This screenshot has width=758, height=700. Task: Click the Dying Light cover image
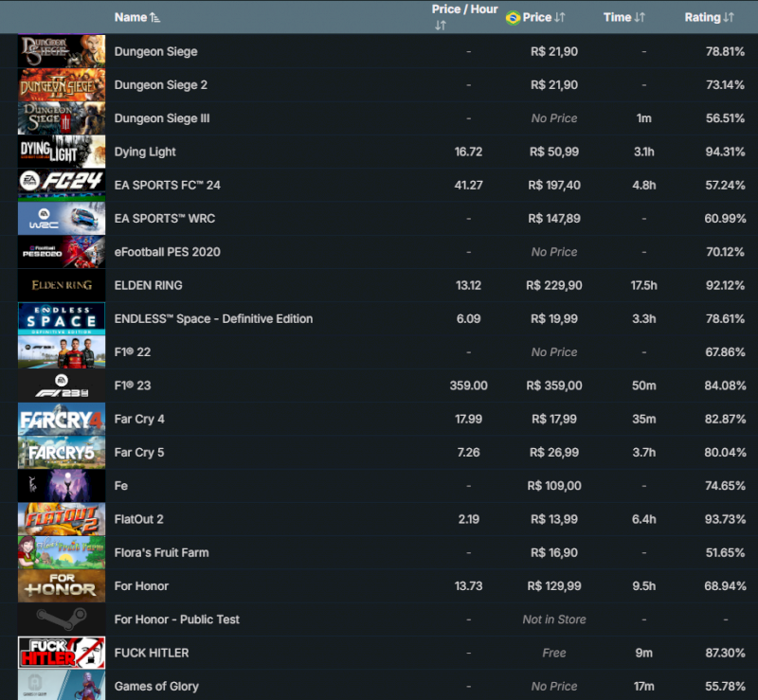click(x=62, y=152)
